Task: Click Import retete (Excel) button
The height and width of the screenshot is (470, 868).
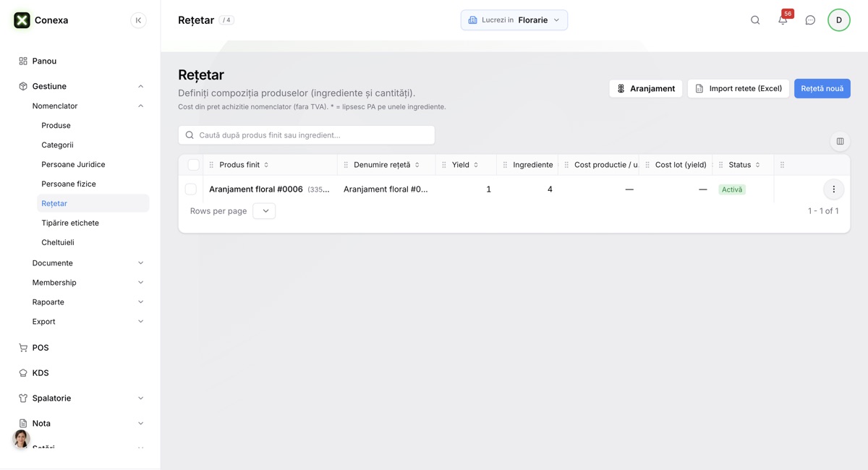Action: [739, 88]
